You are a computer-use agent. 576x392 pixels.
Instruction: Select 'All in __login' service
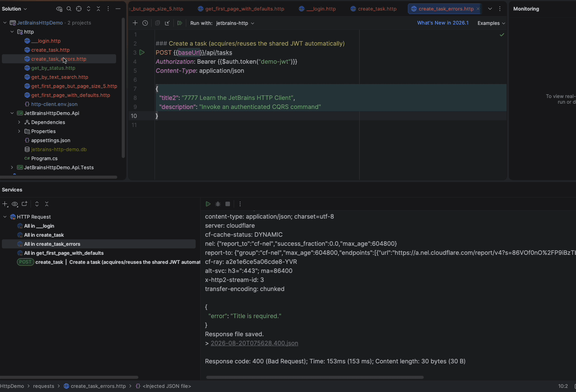coord(39,226)
